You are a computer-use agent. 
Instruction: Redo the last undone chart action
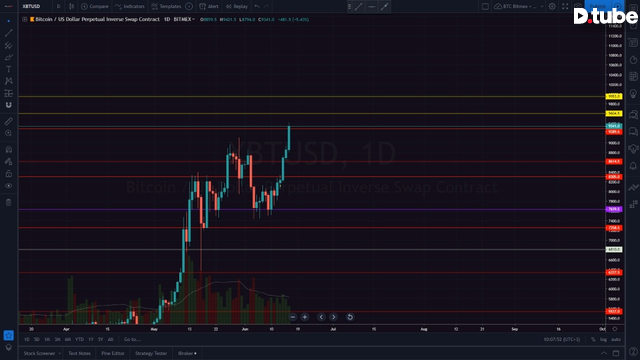pyautogui.click(x=266, y=6)
